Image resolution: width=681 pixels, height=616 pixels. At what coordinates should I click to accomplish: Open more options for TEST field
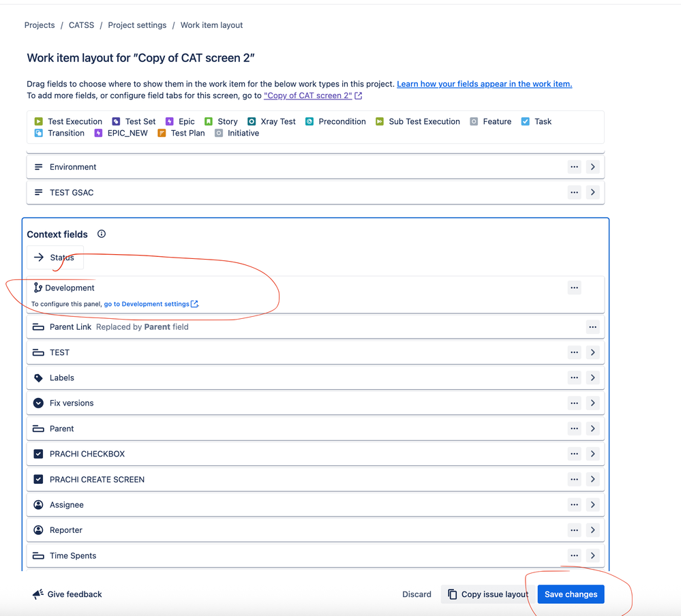pyautogui.click(x=574, y=352)
